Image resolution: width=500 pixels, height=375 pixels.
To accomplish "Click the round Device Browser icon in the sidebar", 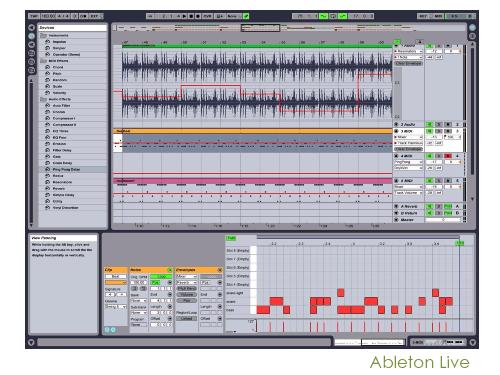I will point(32,36).
